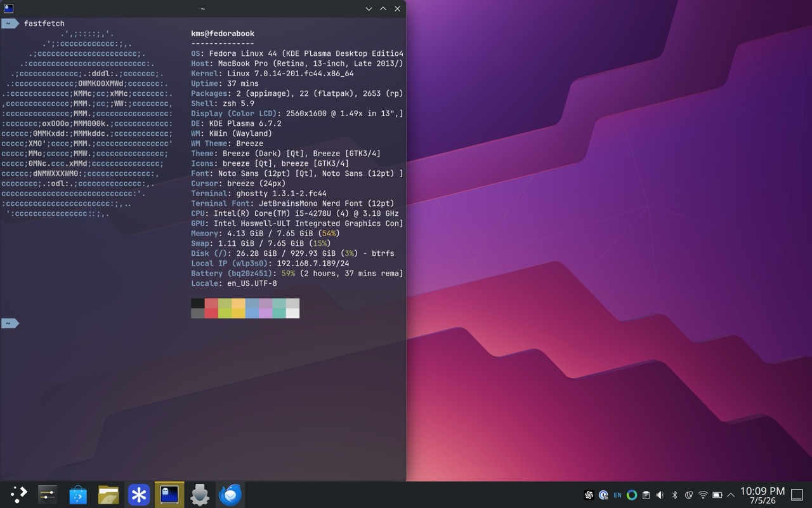Switch the EN keyboard layout indicator
Image resolution: width=812 pixels, height=508 pixels.
(617, 495)
